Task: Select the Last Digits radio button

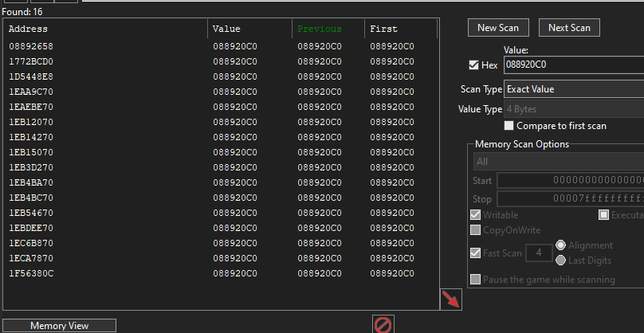Action: point(560,261)
